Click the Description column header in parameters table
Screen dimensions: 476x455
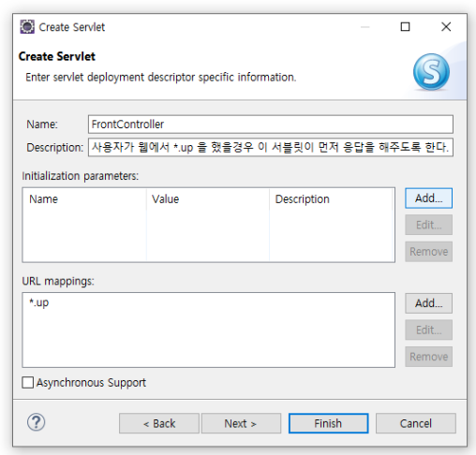point(331,199)
